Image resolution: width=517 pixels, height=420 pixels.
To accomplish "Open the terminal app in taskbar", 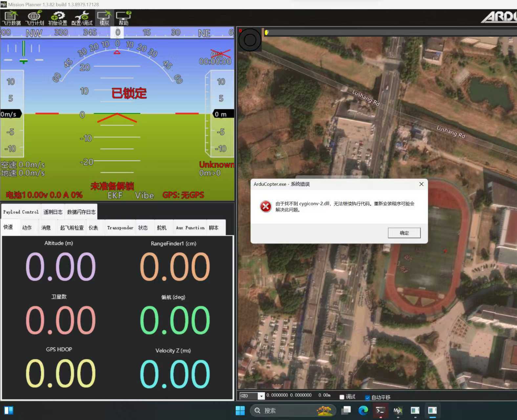I will 380,410.
